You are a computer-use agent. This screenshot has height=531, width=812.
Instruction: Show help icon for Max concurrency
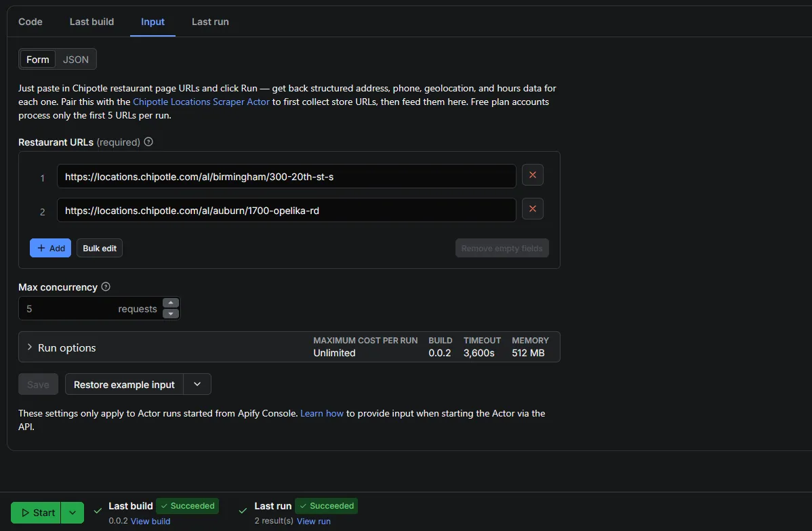(106, 286)
